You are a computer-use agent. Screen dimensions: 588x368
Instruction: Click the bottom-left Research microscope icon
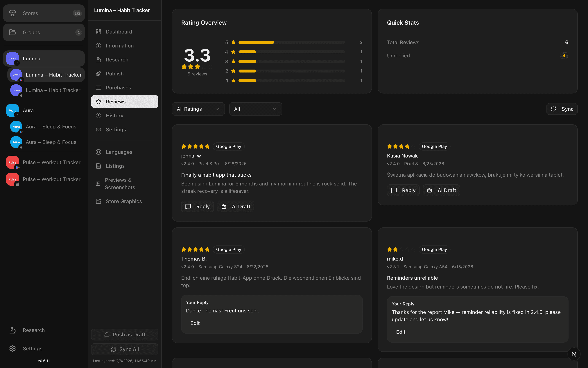pos(12,330)
